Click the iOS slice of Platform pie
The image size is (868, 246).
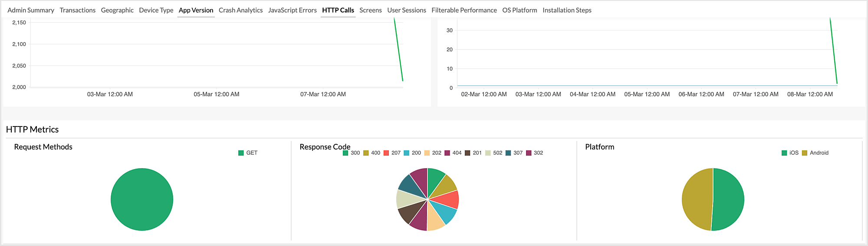(x=729, y=199)
